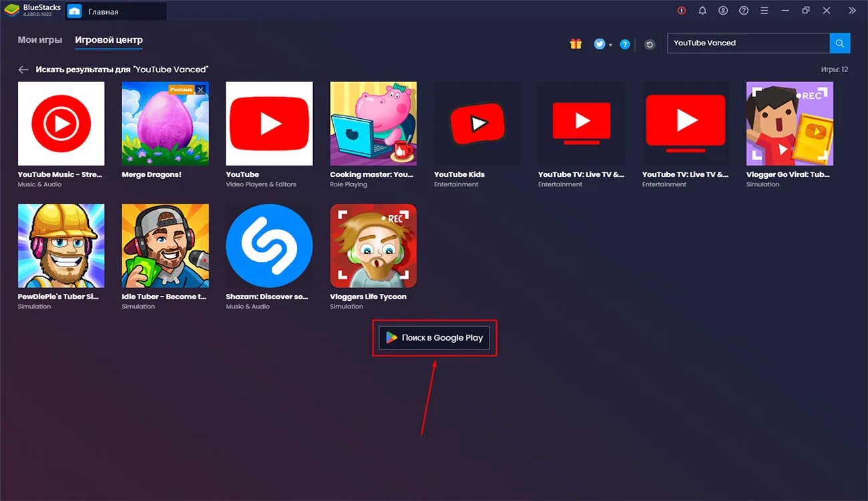The height and width of the screenshot is (501, 868).
Task: Click 'Idle Tuber - Become t...' title
Action: coord(164,297)
